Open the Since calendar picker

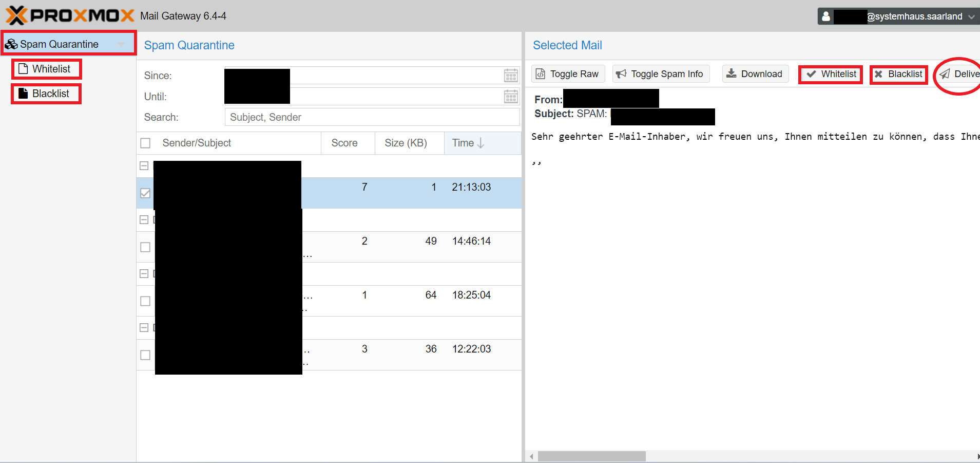pyautogui.click(x=511, y=76)
